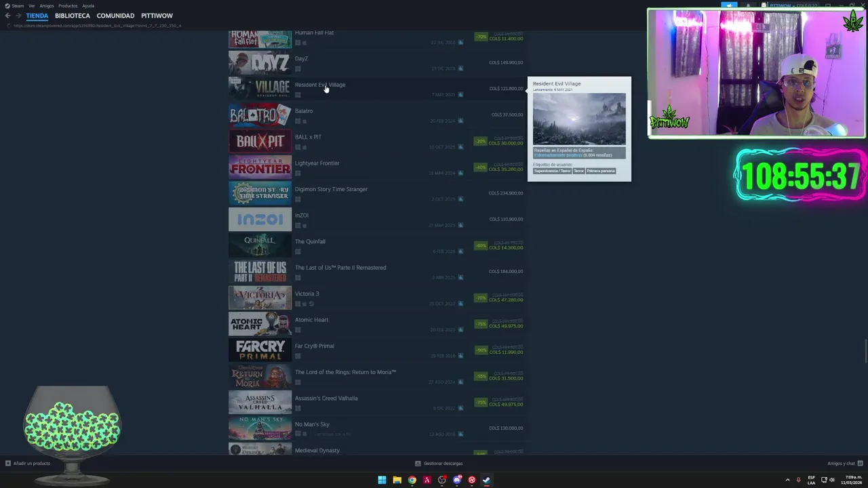Click trading card icon beside 7 MAY 2021

(x=460, y=94)
